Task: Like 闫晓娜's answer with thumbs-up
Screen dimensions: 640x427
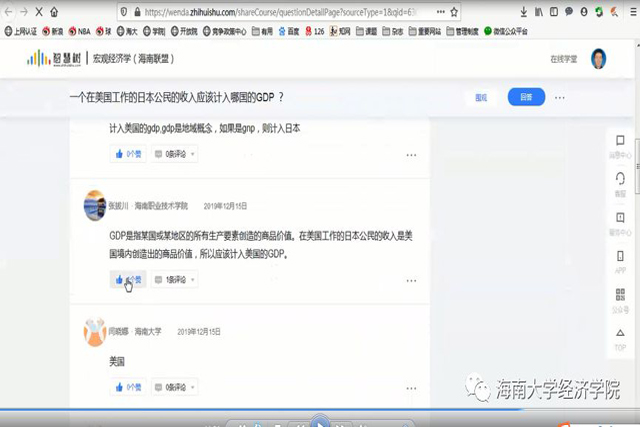Action: pos(127,387)
